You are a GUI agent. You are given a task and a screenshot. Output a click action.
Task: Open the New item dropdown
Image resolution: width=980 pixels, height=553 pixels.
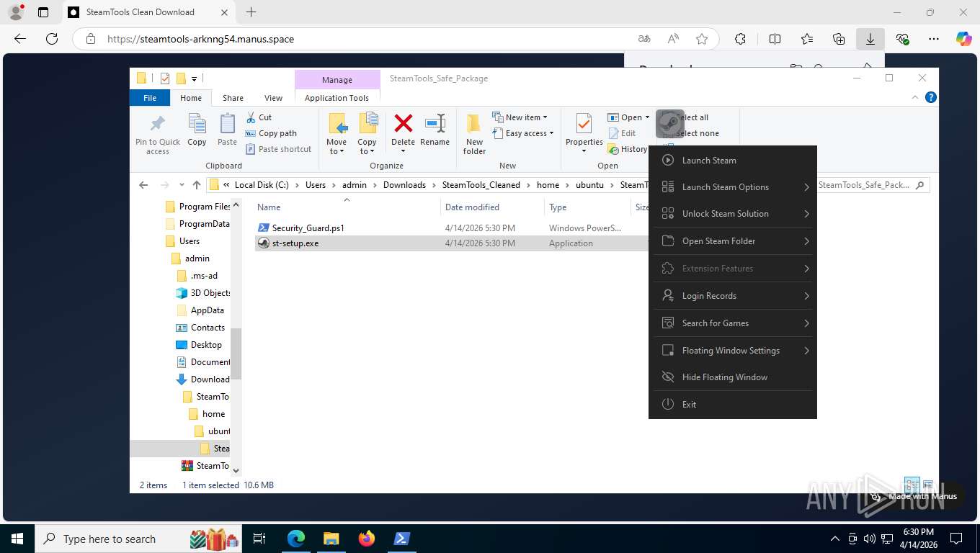pos(520,117)
